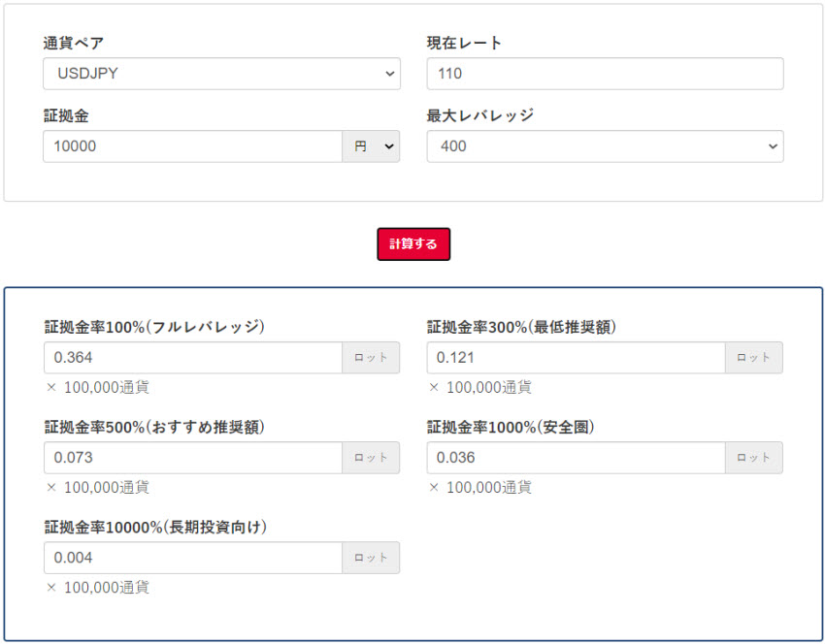Viewport: 825px width, 644px height.
Task: Click the 証拠金 amount field containing 10000
Action: (x=192, y=146)
